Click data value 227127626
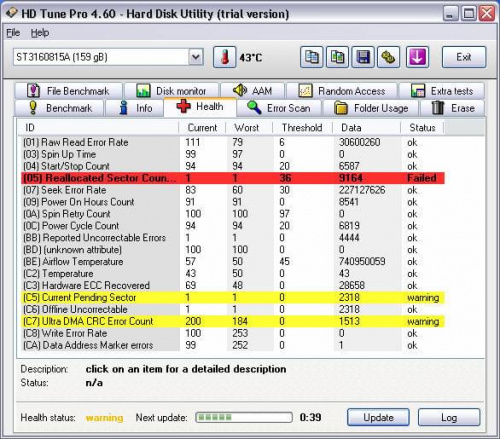 (362, 190)
